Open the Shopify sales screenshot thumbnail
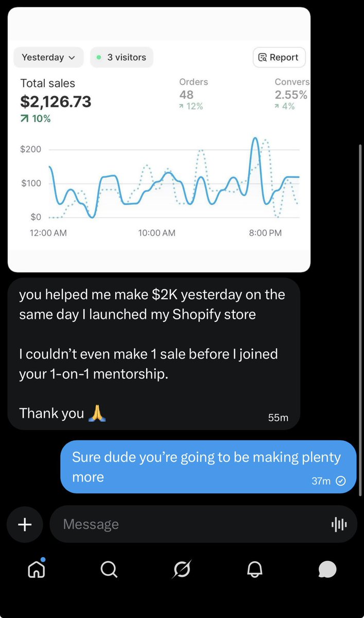Viewport: 364px width, 618px height. tap(159, 140)
